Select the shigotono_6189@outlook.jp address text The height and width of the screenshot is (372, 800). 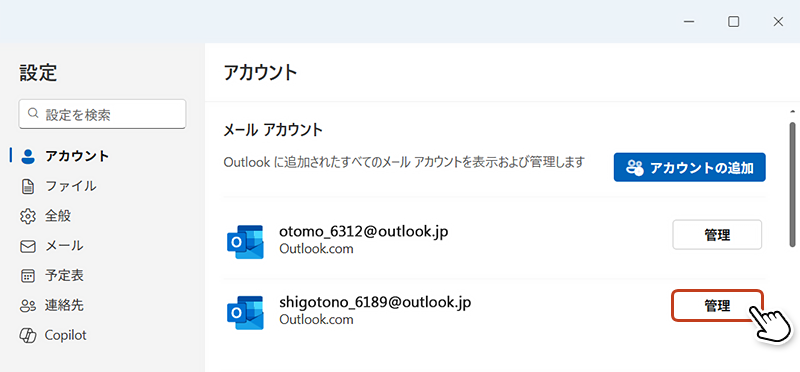tap(375, 302)
